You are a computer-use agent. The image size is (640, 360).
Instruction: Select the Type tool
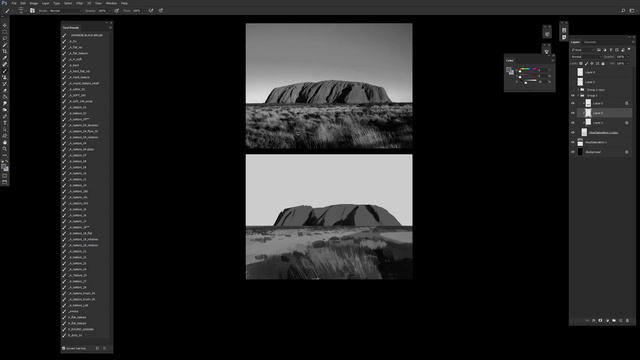tap(5, 123)
